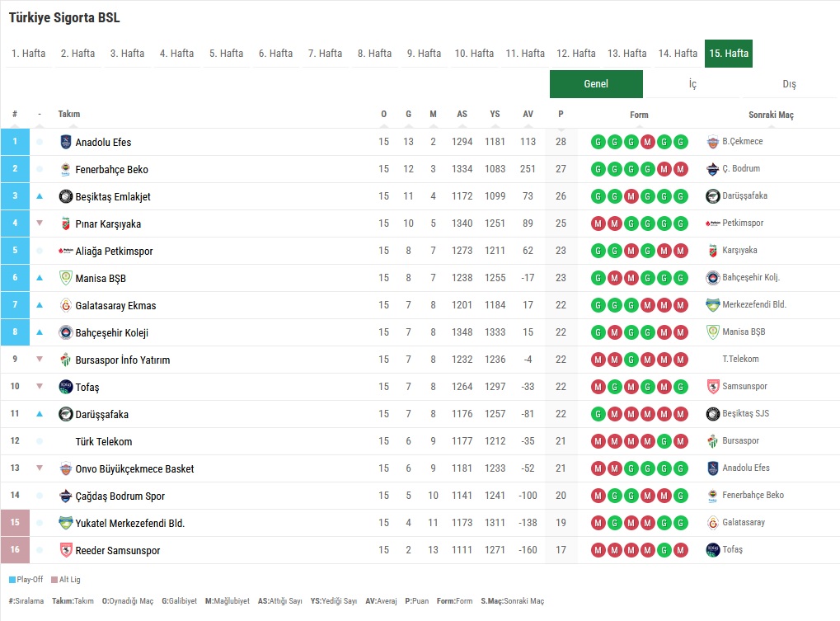This screenshot has width=840, height=621.
Task: Sort the table by AV column
Action: coord(528,115)
